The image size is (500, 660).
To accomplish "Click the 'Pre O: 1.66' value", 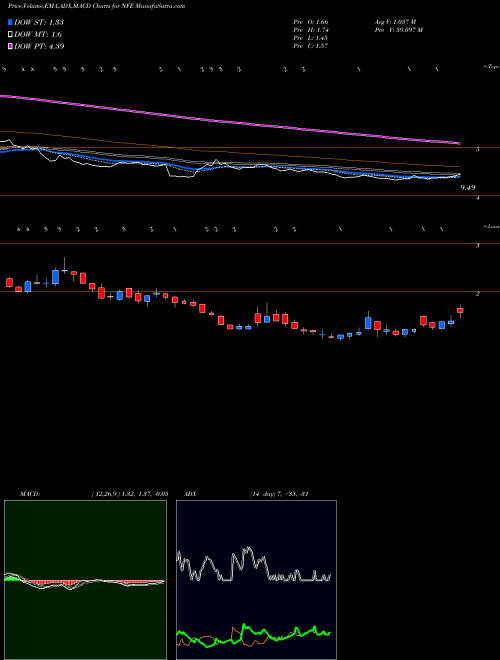I will tap(311, 22).
